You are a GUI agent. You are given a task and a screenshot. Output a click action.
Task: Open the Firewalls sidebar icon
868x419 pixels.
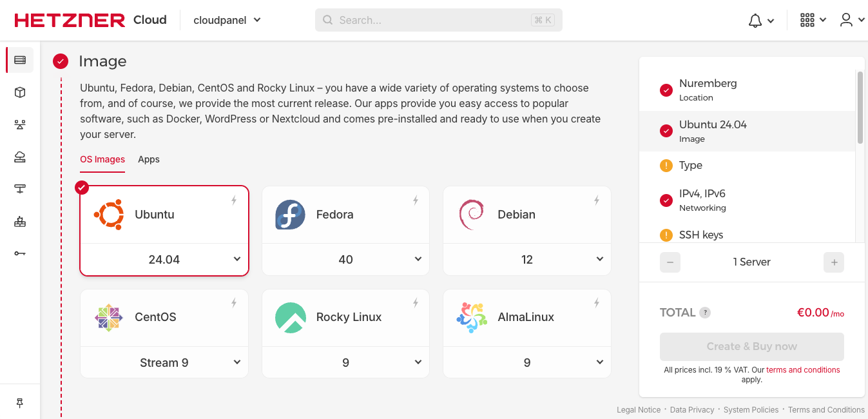[x=20, y=221]
